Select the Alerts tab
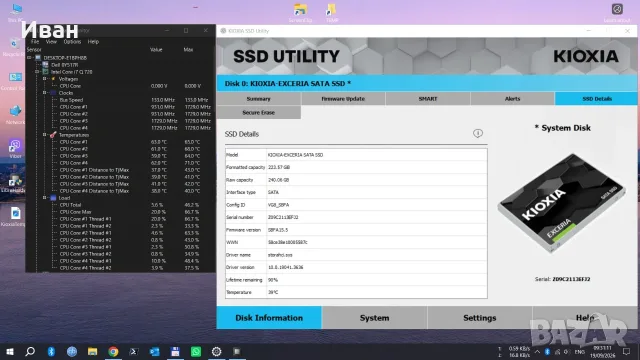The width and height of the screenshot is (640, 360). pos(512,99)
